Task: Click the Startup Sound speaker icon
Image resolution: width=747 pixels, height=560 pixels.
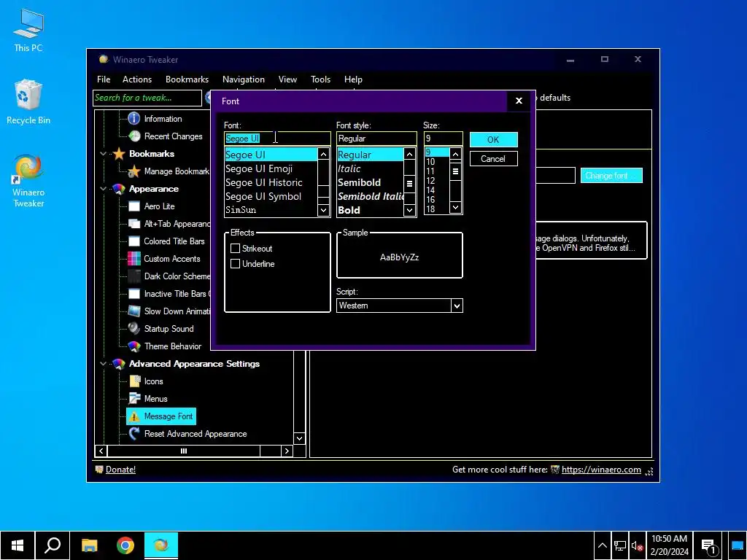Action: click(134, 329)
